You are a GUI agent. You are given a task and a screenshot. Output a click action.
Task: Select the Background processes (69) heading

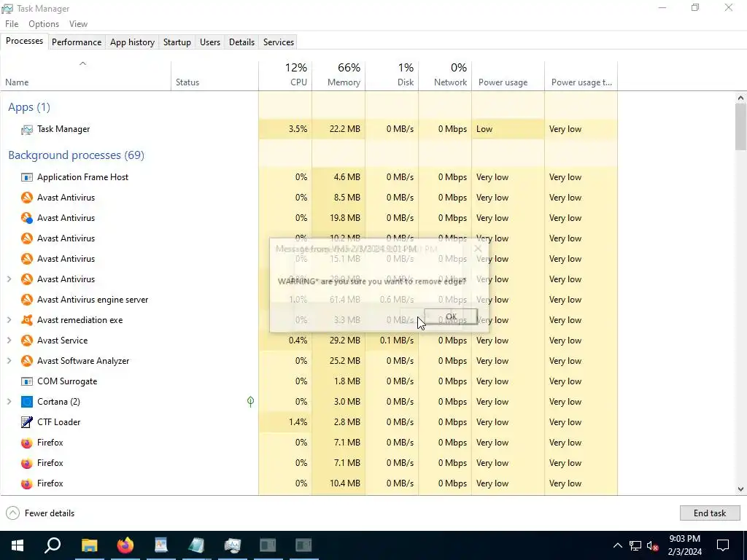pos(76,155)
